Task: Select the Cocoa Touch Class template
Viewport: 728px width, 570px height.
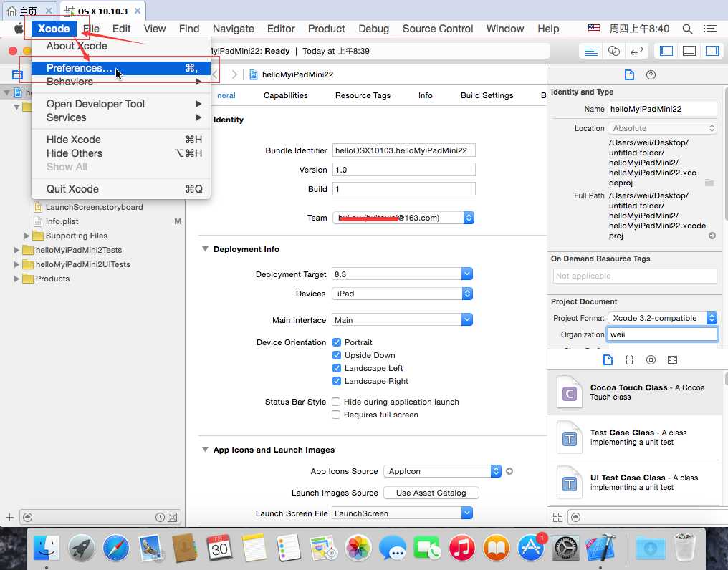Action: (x=635, y=392)
